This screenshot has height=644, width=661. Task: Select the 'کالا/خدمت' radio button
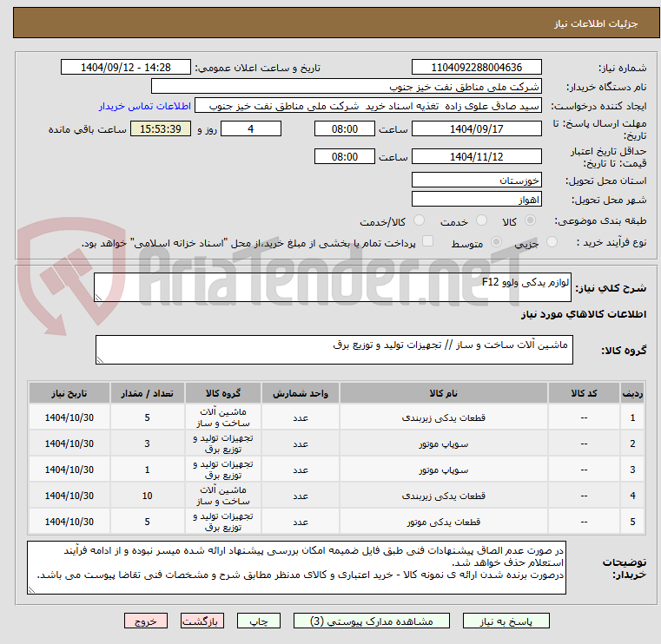click(419, 220)
